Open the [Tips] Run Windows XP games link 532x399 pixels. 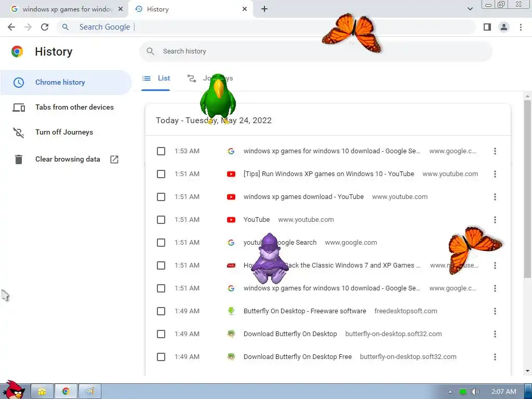pos(328,174)
